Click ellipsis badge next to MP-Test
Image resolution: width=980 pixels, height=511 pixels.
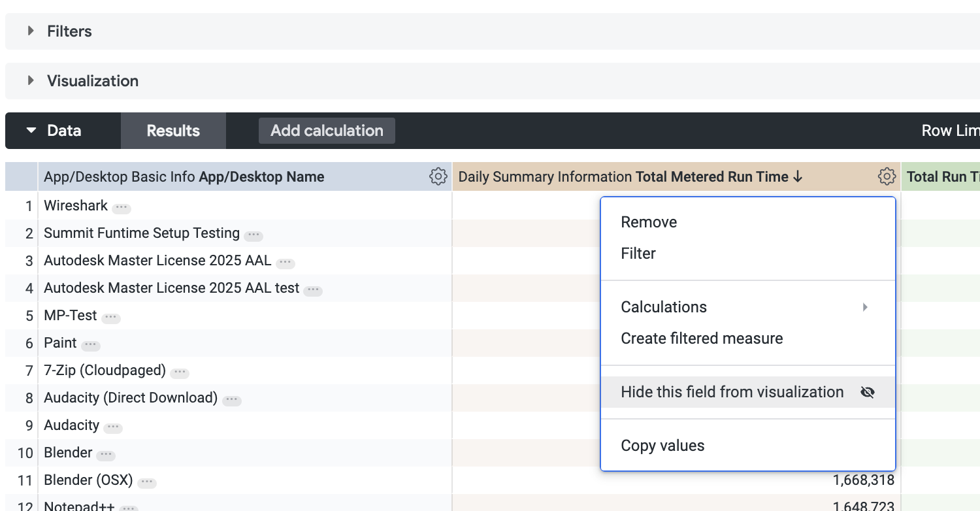[110, 318]
